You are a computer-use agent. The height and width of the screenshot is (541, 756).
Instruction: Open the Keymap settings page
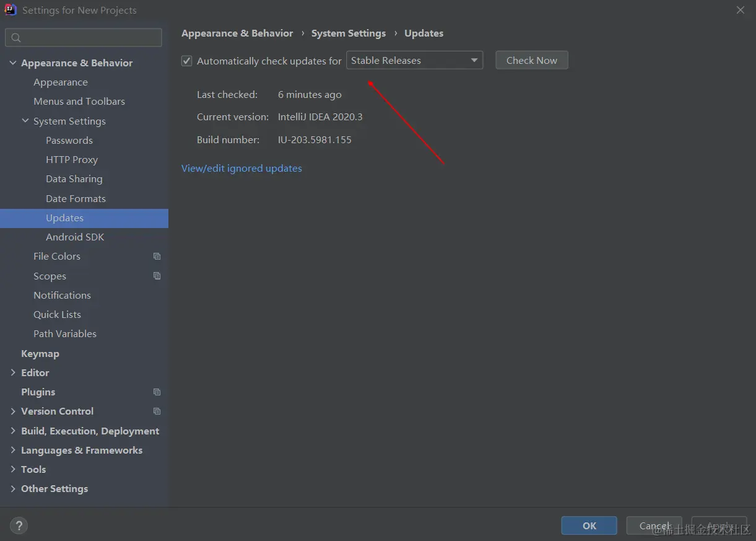click(40, 353)
